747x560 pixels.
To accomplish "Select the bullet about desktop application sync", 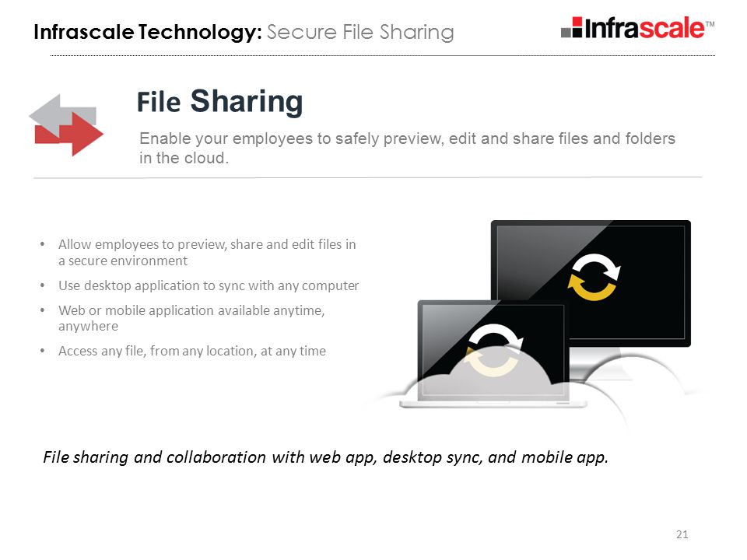I will [x=209, y=285].
